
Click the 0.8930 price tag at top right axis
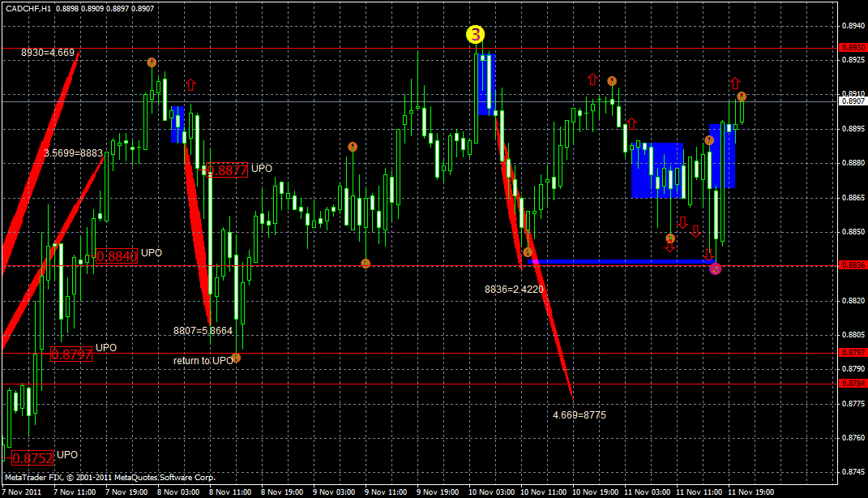853,48
